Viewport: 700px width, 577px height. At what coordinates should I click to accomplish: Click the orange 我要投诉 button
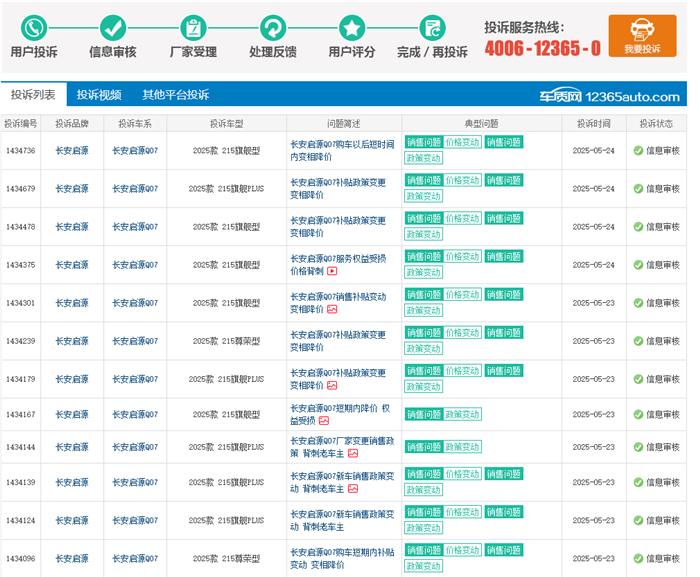pos(642,36)
